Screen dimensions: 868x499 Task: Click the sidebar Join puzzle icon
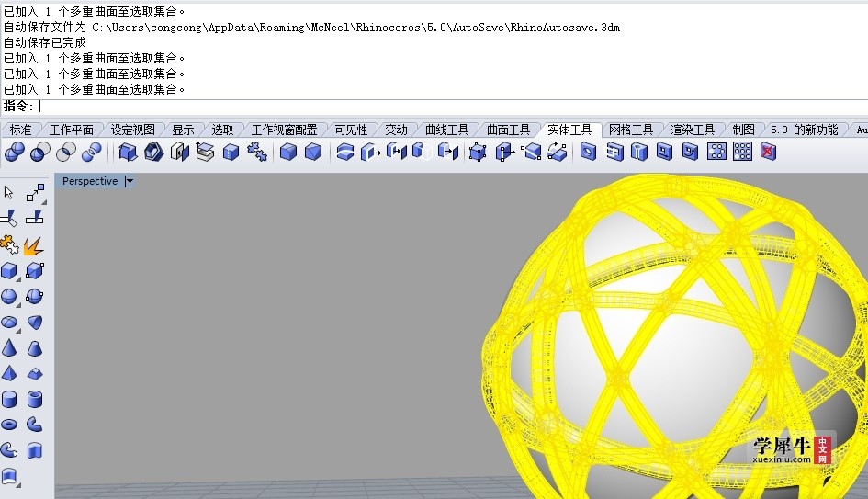tap(9, 244)
